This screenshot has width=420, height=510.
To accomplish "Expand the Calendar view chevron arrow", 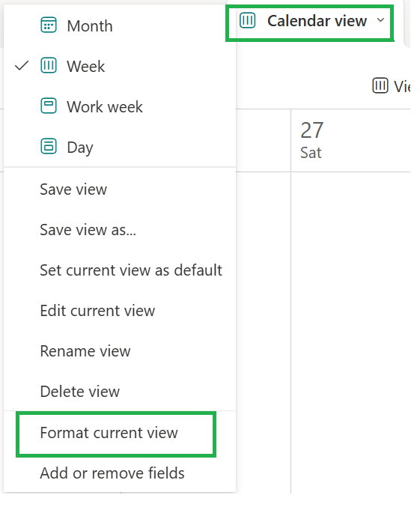I will (380, 20).
